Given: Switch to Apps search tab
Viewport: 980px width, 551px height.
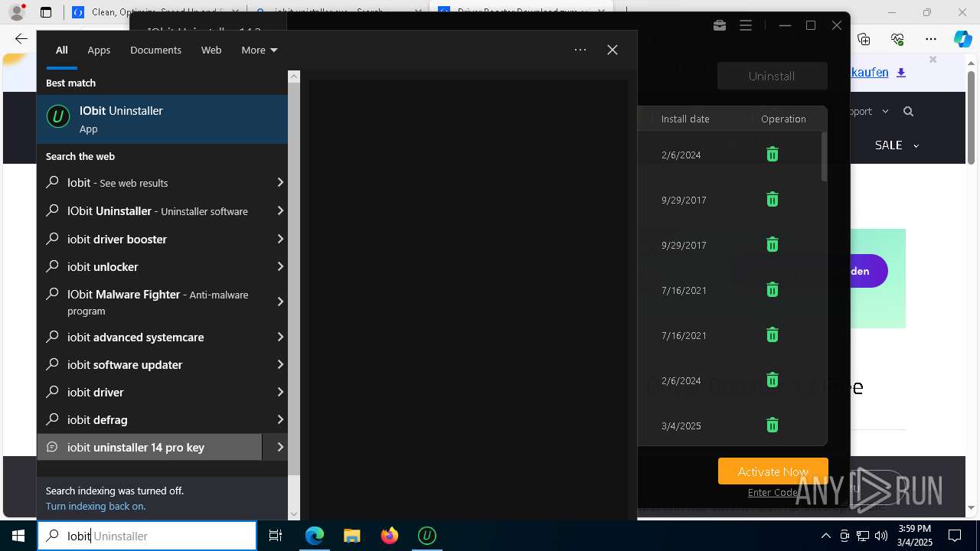Looking at the screenshot, I should pyautogui.click(x=99, y=50).
